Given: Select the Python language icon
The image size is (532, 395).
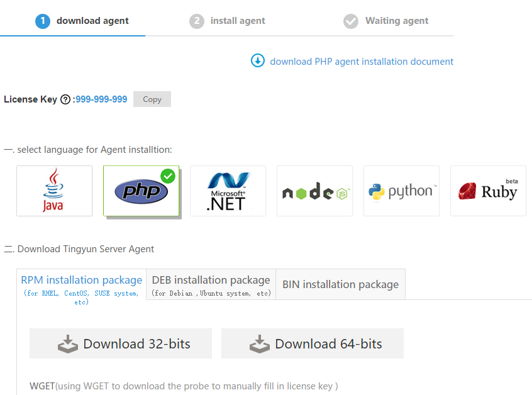Looking at the screenshot, I should click(x=401, y=191).
